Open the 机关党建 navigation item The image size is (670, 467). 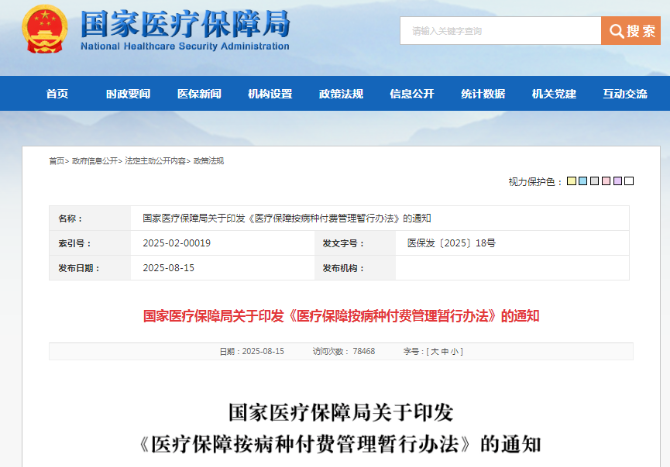(x=554, y=94)
